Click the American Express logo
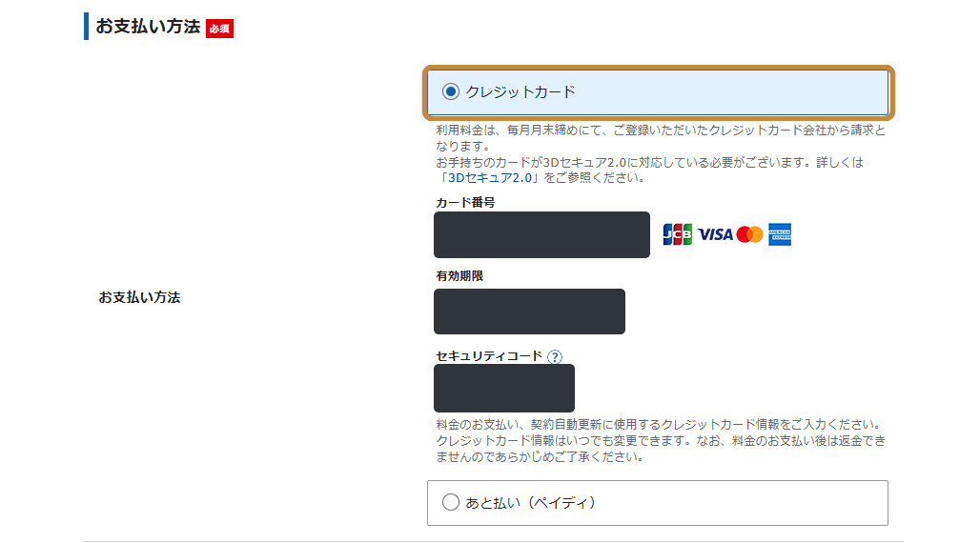 click(x=780, y=234)
